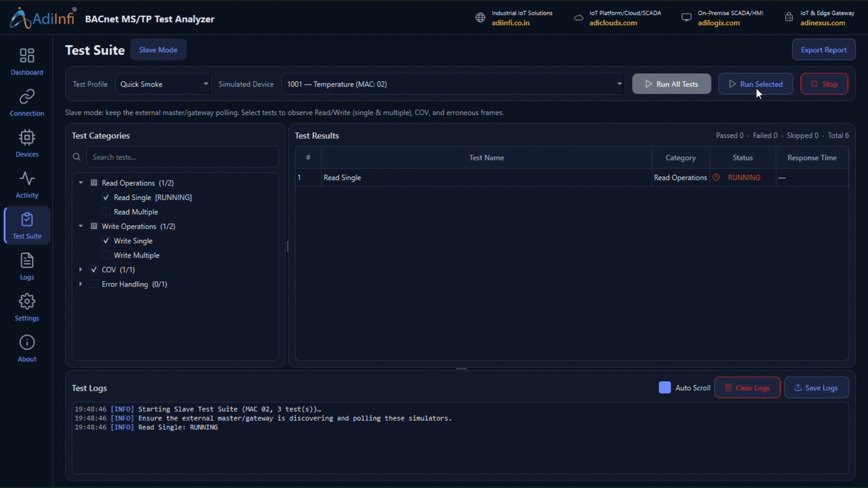Click the play icon on Run All Tests
This screenshot has height=488, width=868.
pos(648,84)
